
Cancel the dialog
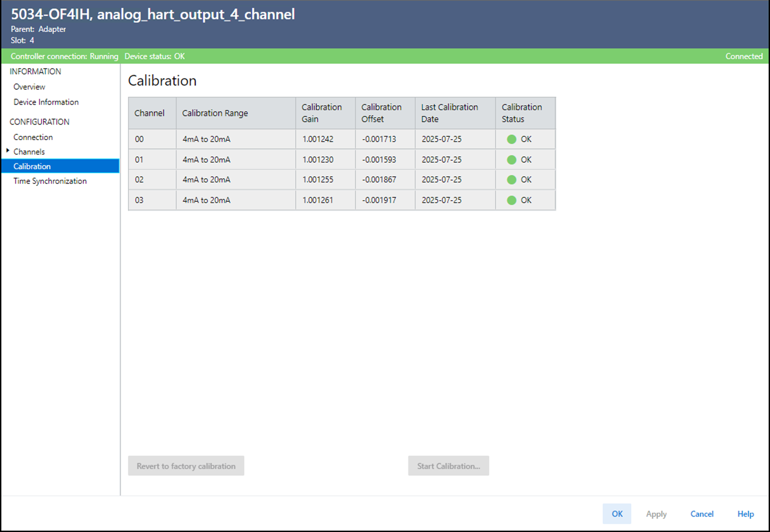click(702, 514)
